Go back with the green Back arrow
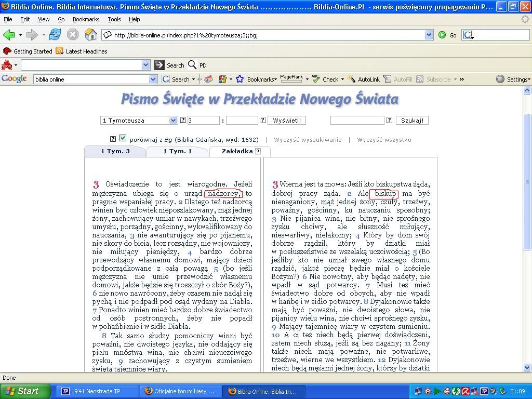Image resolution: width=532 pixels, height=399 pixels. point(9,35)
